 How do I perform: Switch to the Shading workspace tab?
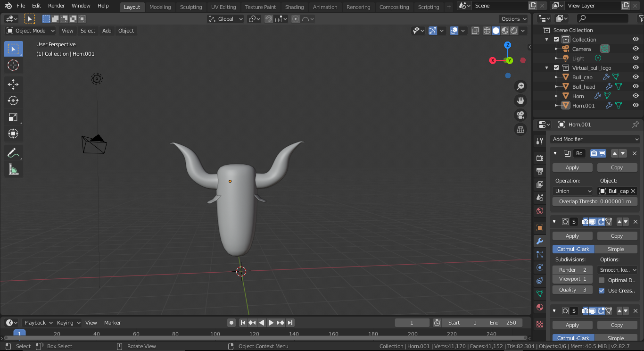pyautogui.click(x=295, y=7)
